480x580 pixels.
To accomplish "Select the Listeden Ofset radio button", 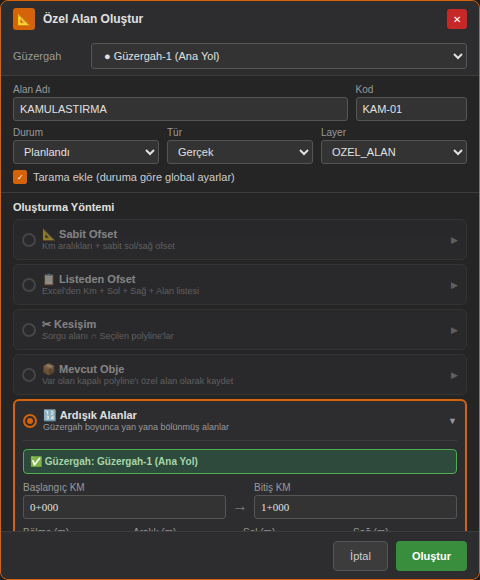I will (29, 285).
